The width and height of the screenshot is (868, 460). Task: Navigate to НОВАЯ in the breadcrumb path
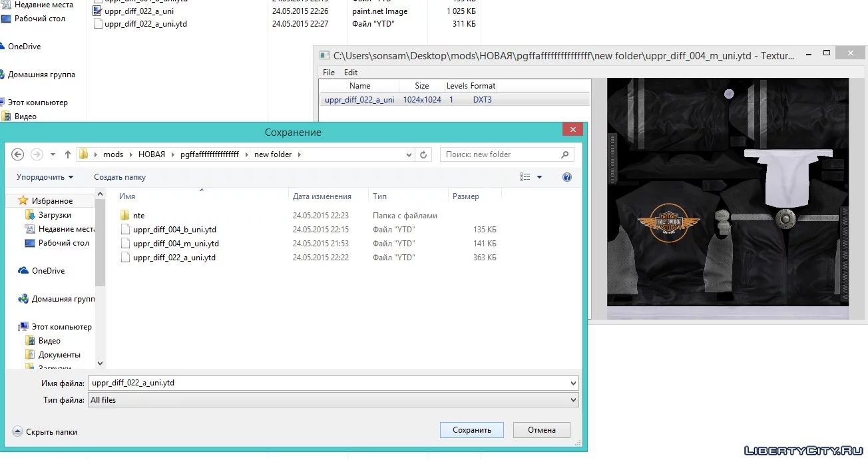click(x=152, y=154)
